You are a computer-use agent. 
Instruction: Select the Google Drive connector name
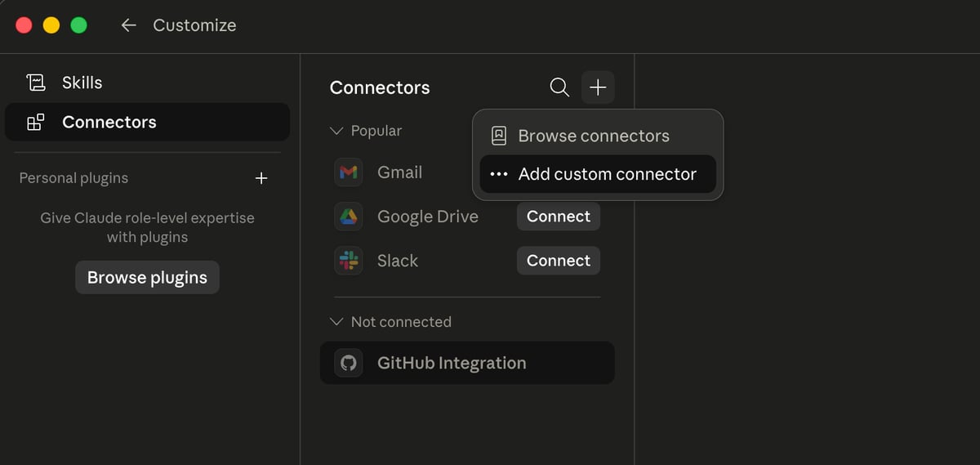[428, 217]
